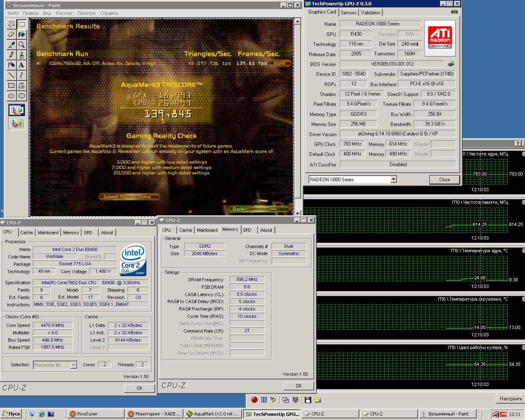Viewport: 525px width, 420px height.
Task: Choose the Ellipse shape tool
Action: (x=11, y=96)
